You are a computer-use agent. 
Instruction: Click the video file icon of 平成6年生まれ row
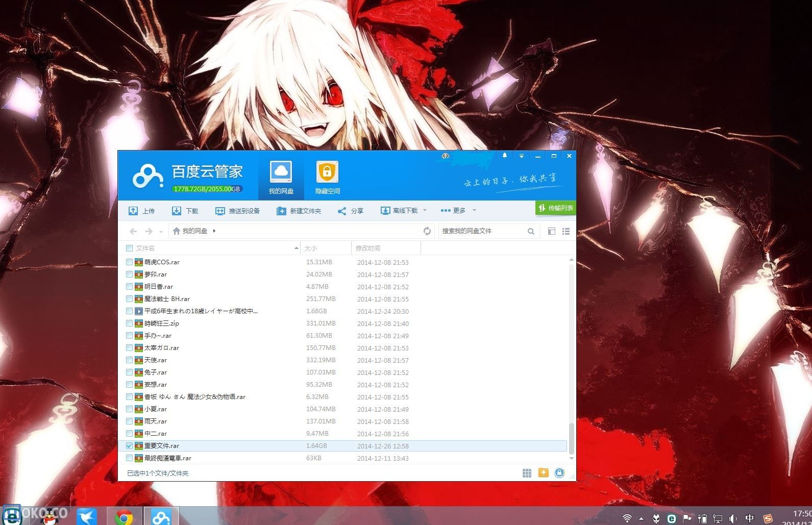138,311
